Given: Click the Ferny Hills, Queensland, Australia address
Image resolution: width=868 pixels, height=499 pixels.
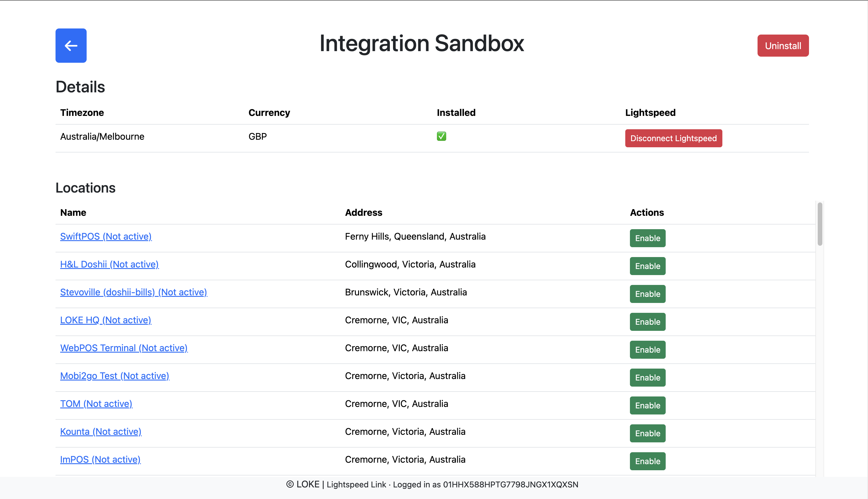Looking at the screenshot, I should pyautogui.click(x=415, y=236).
